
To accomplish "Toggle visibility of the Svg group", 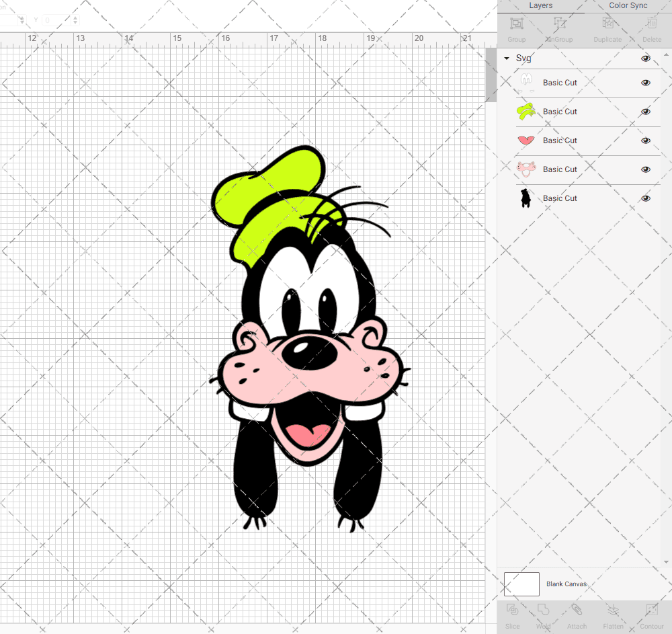I will click(x=645, y=58).
